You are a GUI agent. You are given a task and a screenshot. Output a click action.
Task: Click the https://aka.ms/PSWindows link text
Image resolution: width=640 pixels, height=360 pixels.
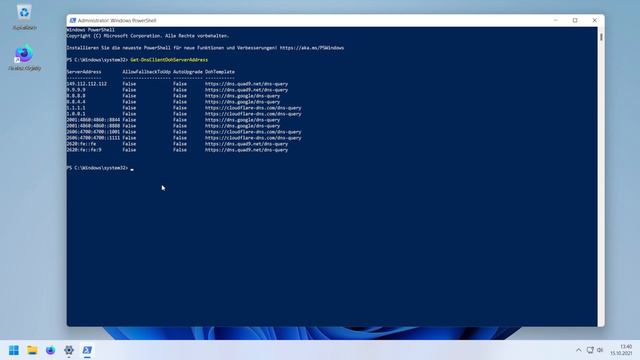(312, 48)
